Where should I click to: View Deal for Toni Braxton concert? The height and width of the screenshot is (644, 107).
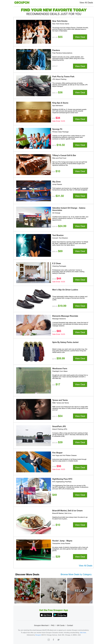click(x=80, y=251)
